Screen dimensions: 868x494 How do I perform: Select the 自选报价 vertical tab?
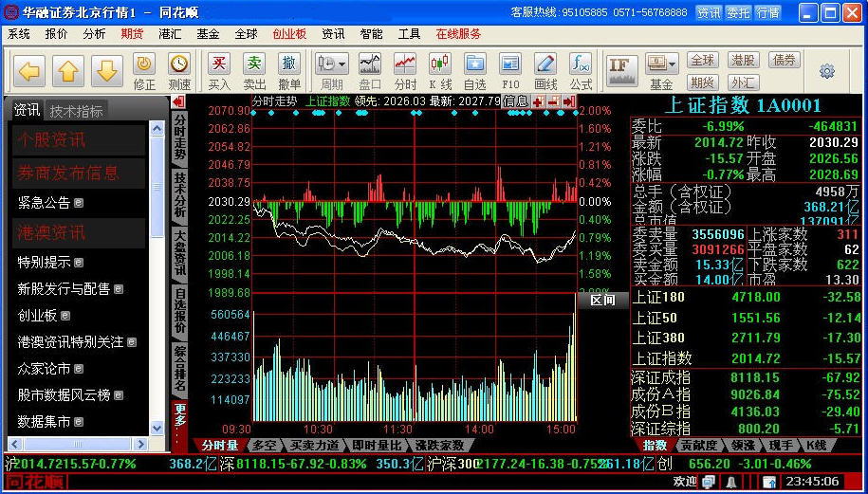(x=180, y=310)
